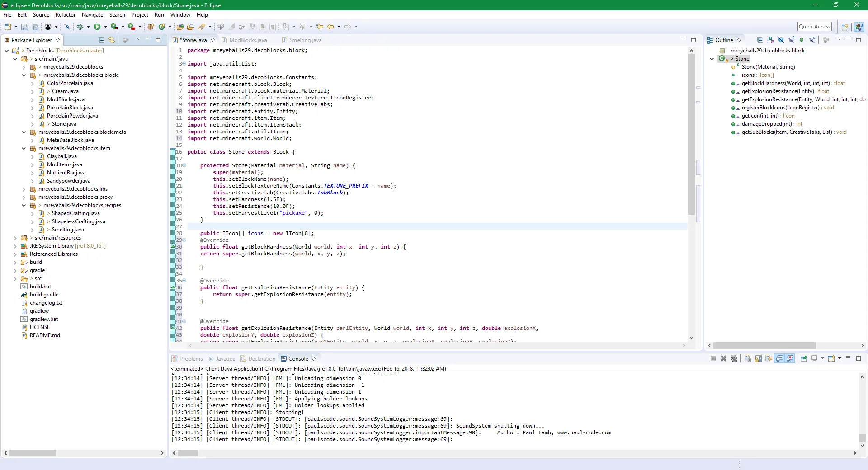Open the Run button dropdown arrow
Image resolution: width=868 pixels, height=470 pixels.
105,27
